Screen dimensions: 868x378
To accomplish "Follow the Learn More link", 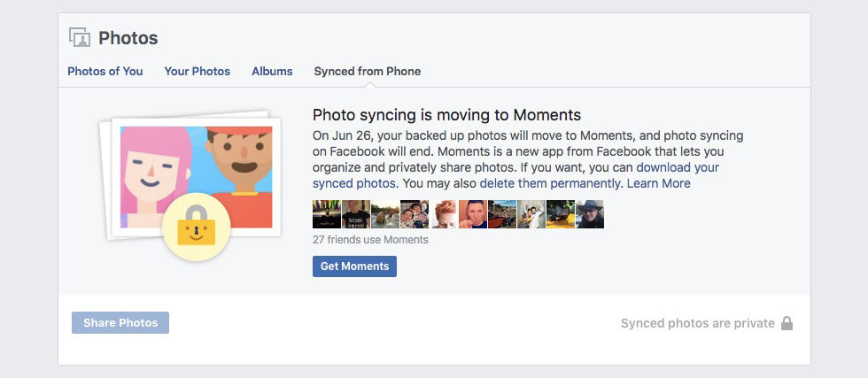I will point(659,183).
